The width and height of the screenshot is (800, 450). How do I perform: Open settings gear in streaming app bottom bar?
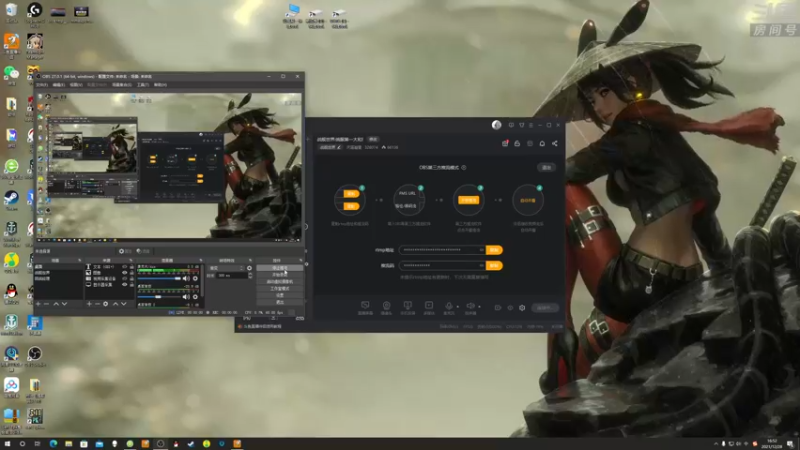pyautogui.click(x=522, y=308)
